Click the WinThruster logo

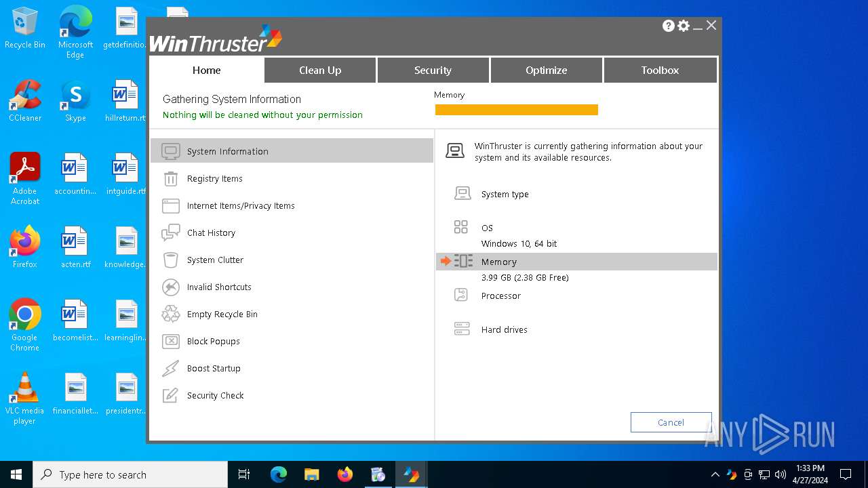pos(215,39)
